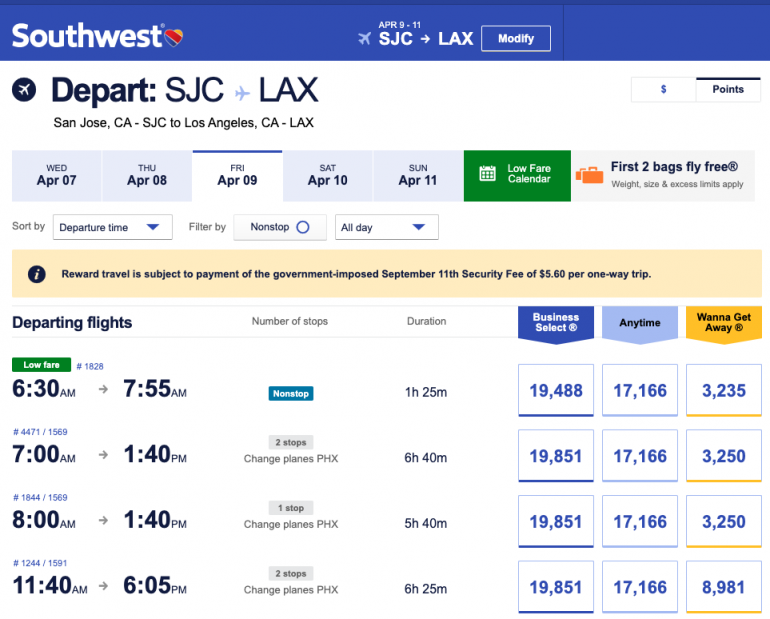Select the Wed Apr 07 date tab
The width and height of the screenshot is (770, 619).
click(56, 175)
